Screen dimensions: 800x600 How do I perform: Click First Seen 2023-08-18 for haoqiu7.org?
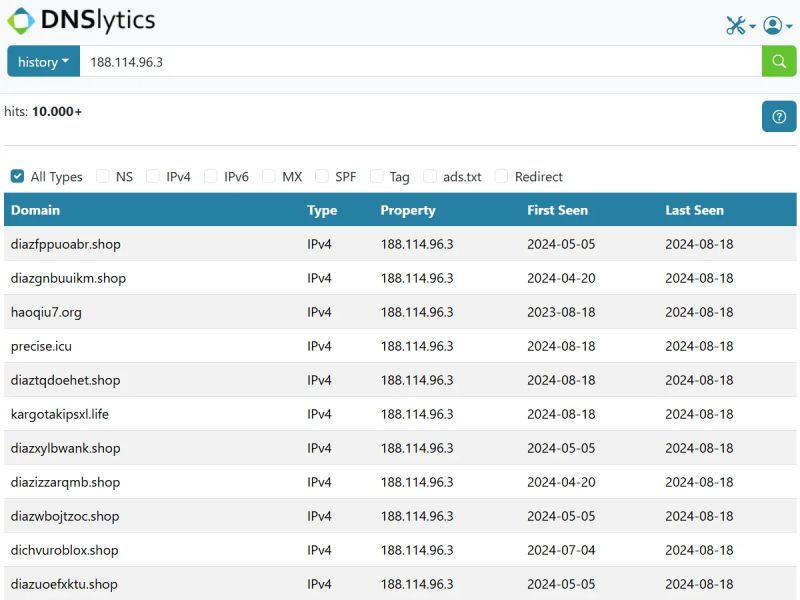[x=561, y=312]
